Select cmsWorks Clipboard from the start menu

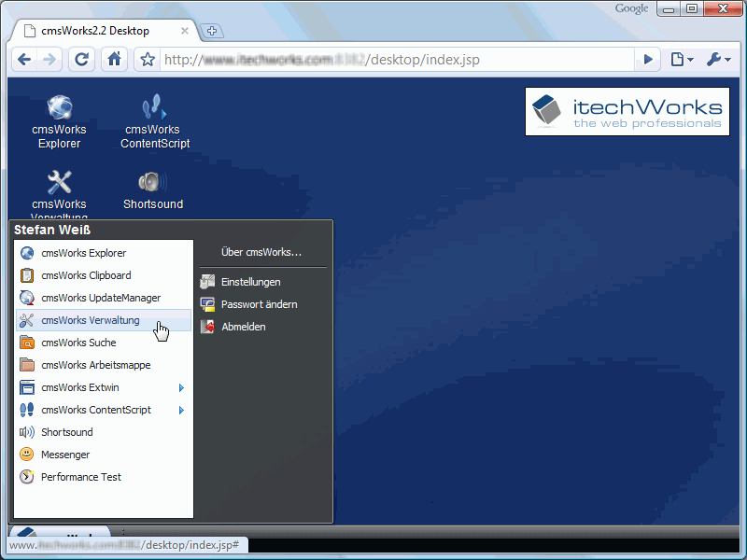[104, 275]
